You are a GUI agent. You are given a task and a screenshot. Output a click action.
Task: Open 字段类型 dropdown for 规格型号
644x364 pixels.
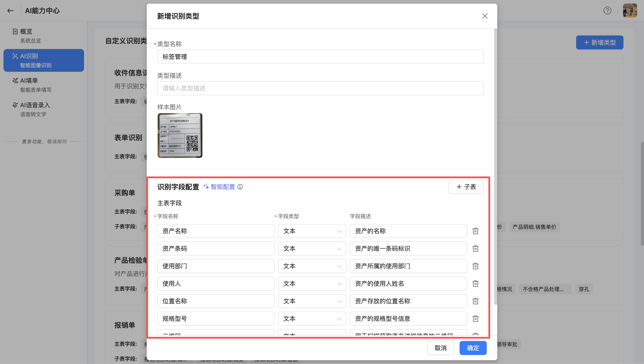312,319
